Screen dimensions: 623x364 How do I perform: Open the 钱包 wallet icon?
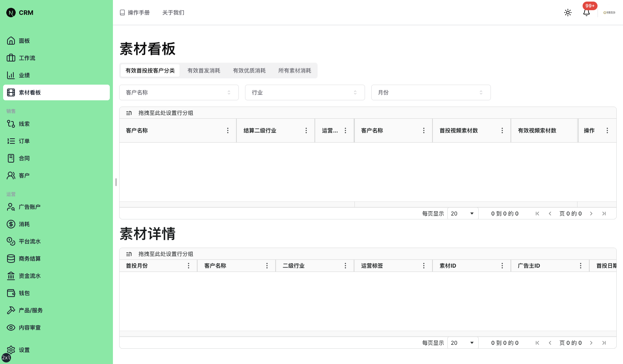pos(11,293)
